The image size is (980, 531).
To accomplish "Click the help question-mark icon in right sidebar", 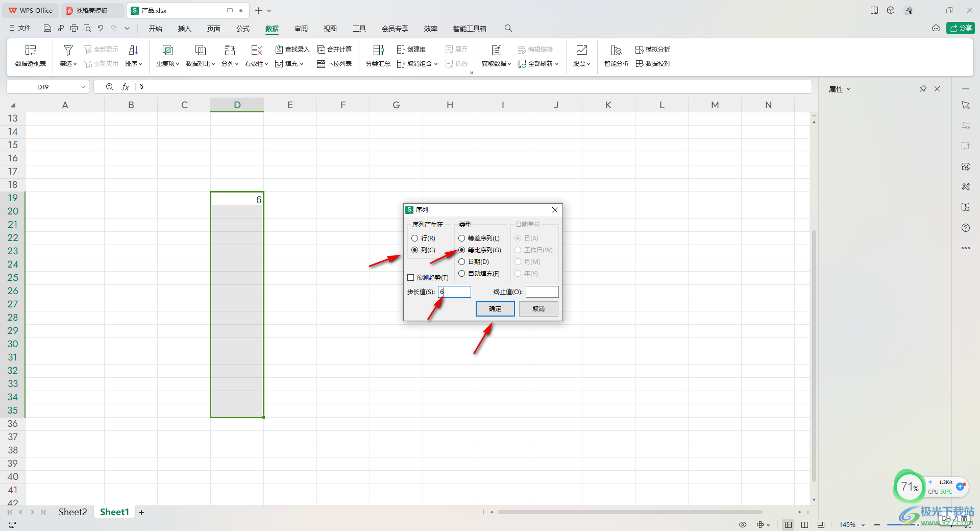I will coord(966,228).
